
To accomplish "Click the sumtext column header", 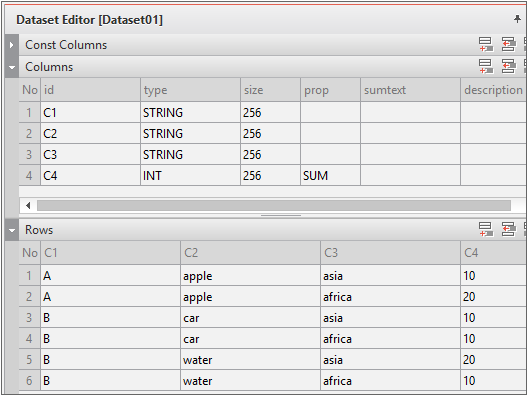I will pos(410,90).
